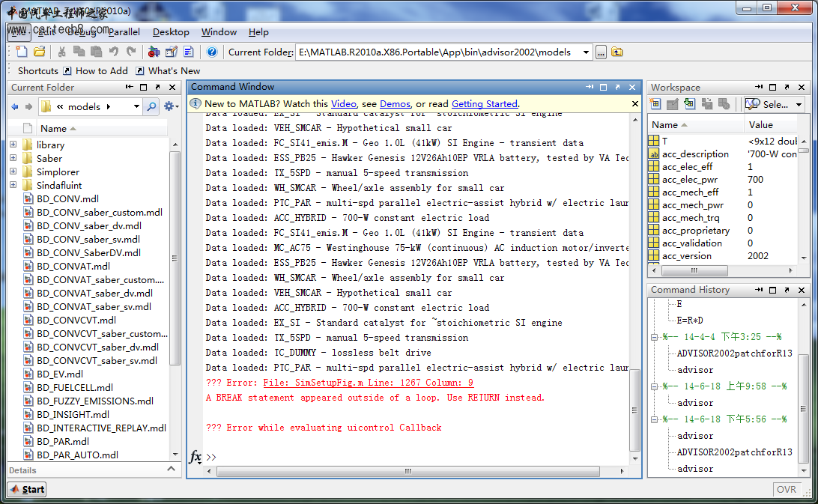This screenshot has height=504, width=818.
Task: Open a file from the toolbar
Action: pyautogui.click(x=39, y=52)
